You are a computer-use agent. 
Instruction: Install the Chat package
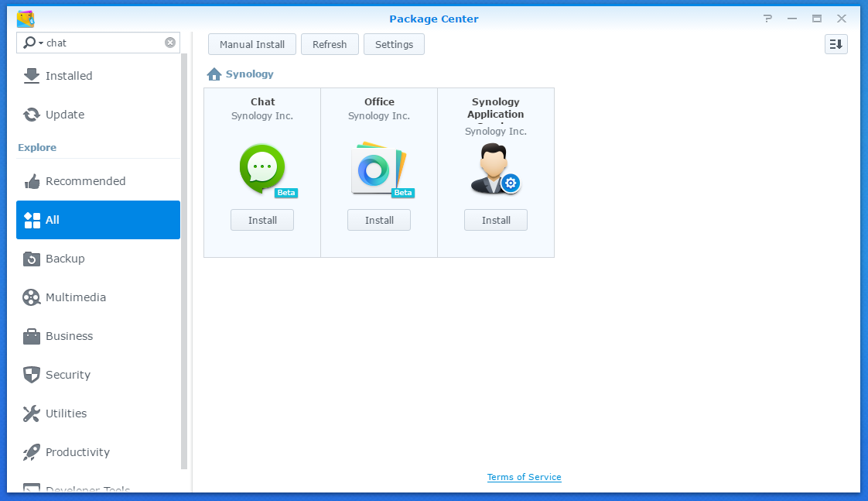point(261,220)
